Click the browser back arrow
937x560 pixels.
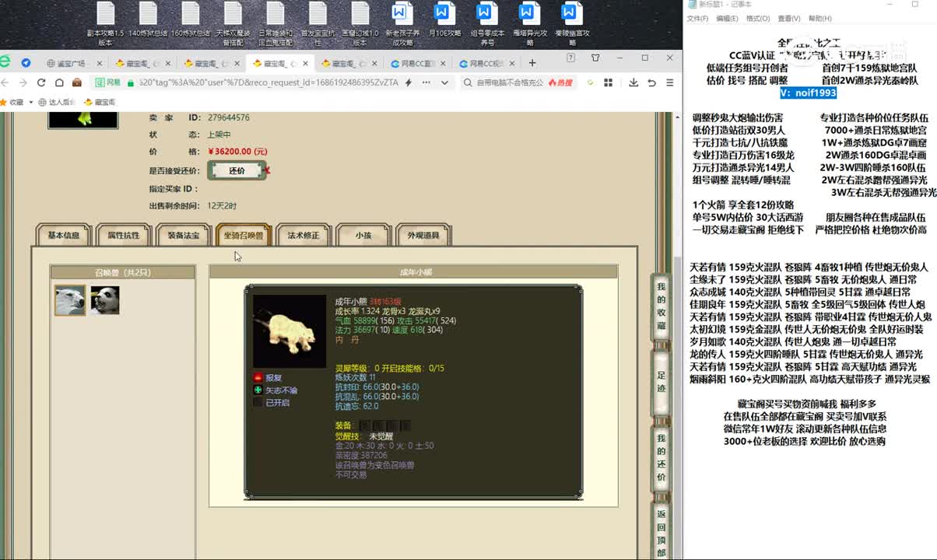(5, 82)
